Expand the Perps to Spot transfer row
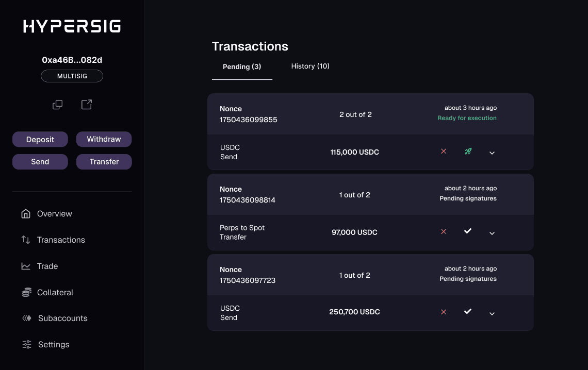The height and width of the screenshot is (370, 588). pyautogui.click(x=492, y=232)
